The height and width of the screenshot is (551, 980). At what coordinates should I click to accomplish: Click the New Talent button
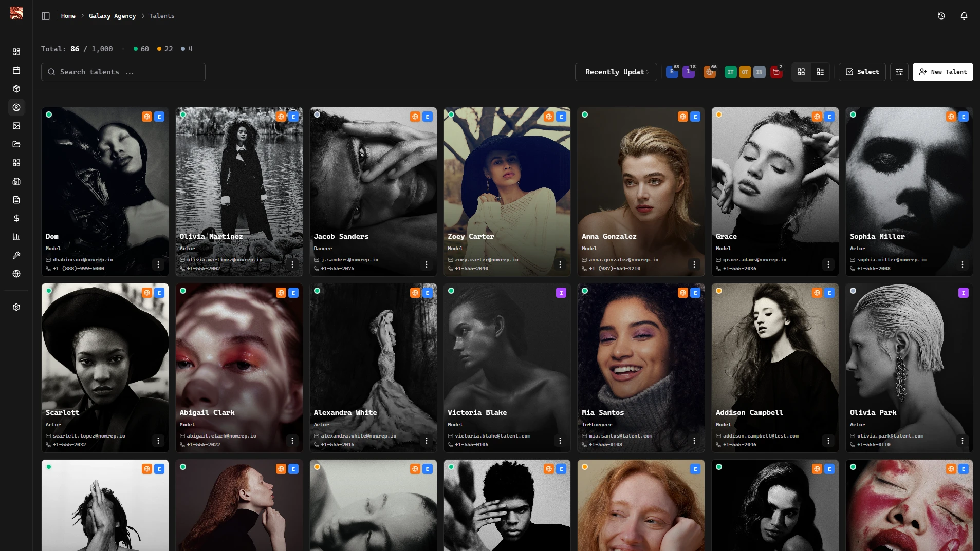(942, 72)
